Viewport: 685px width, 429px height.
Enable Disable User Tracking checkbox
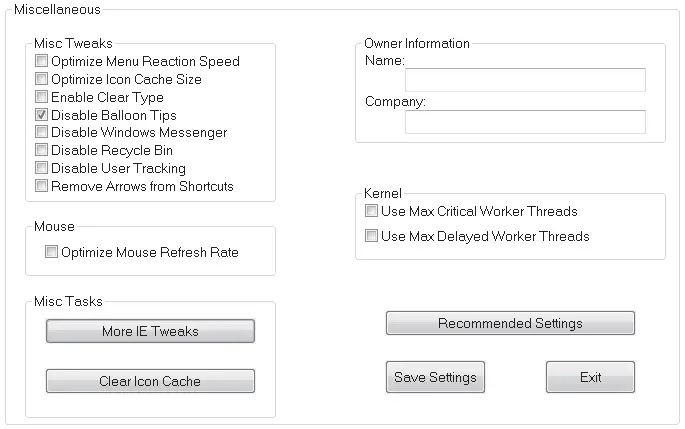42,169
